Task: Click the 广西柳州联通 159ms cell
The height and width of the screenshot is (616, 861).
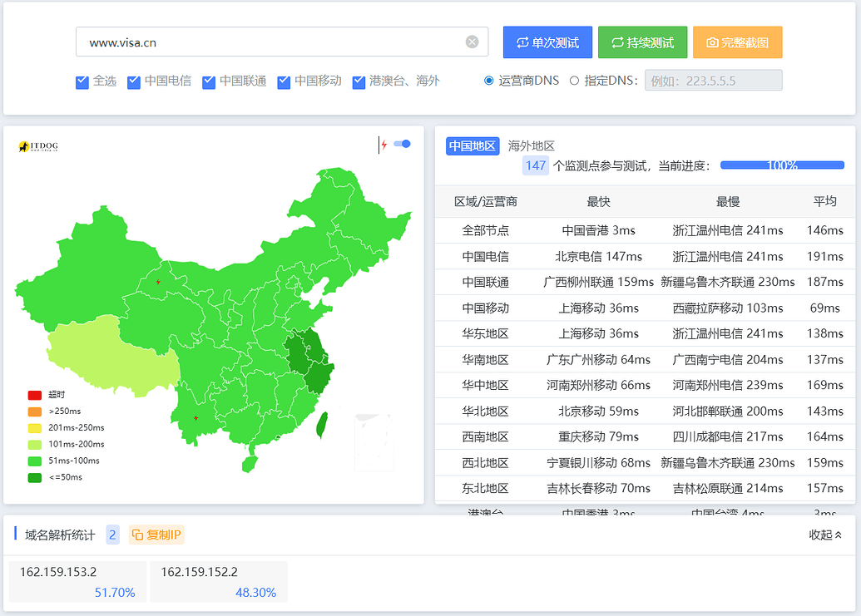Action: tap(598, 282)
